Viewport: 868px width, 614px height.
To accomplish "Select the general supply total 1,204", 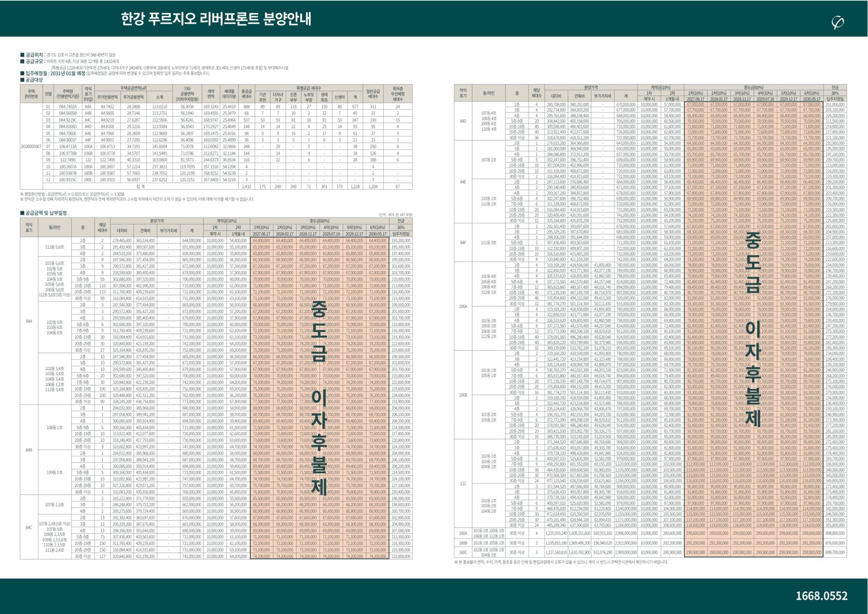I will point(373,186).
